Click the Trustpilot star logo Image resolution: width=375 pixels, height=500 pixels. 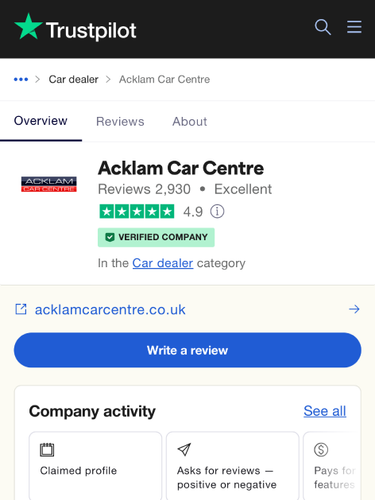click(x=28, y=27)
